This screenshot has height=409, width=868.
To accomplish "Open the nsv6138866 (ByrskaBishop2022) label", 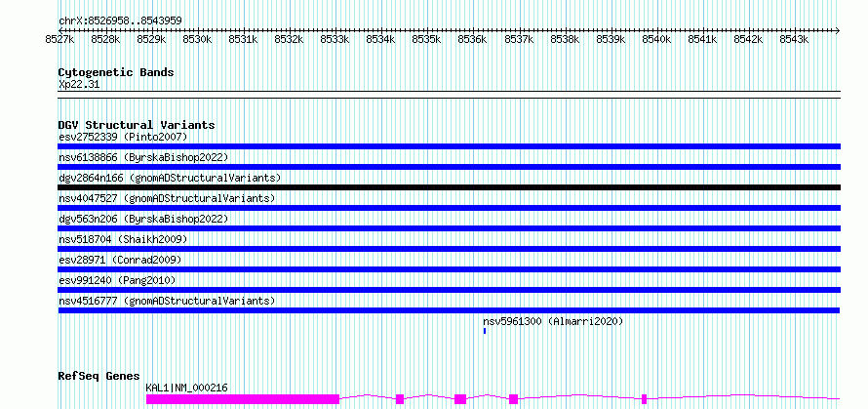I will tap(143, 157).
